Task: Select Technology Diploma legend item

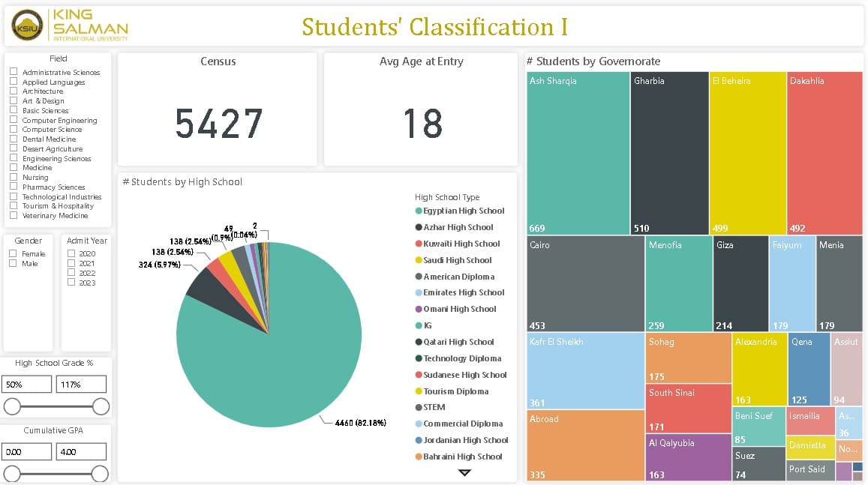Action: pyautogui.click(x=458, y=358)
